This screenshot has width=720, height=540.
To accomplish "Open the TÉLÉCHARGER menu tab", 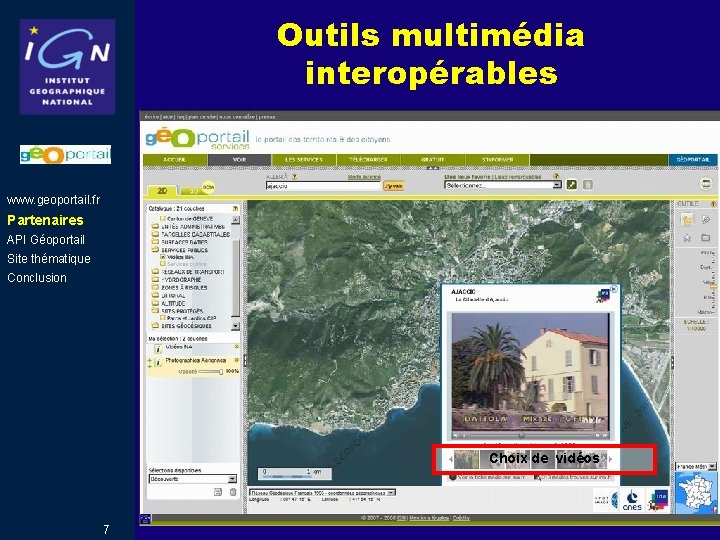I will tap(368, 159).
